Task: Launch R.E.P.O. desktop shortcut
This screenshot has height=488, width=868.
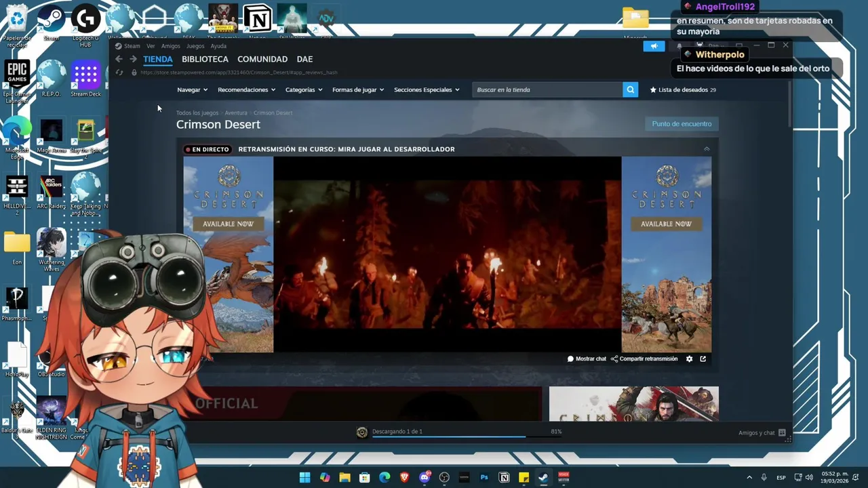Action: click(x=52, y=78)
